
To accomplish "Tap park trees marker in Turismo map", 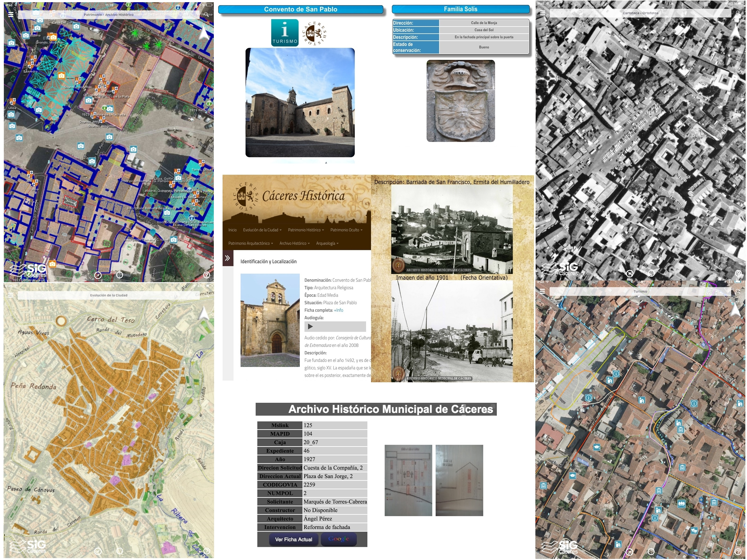I will pos(681,504).
